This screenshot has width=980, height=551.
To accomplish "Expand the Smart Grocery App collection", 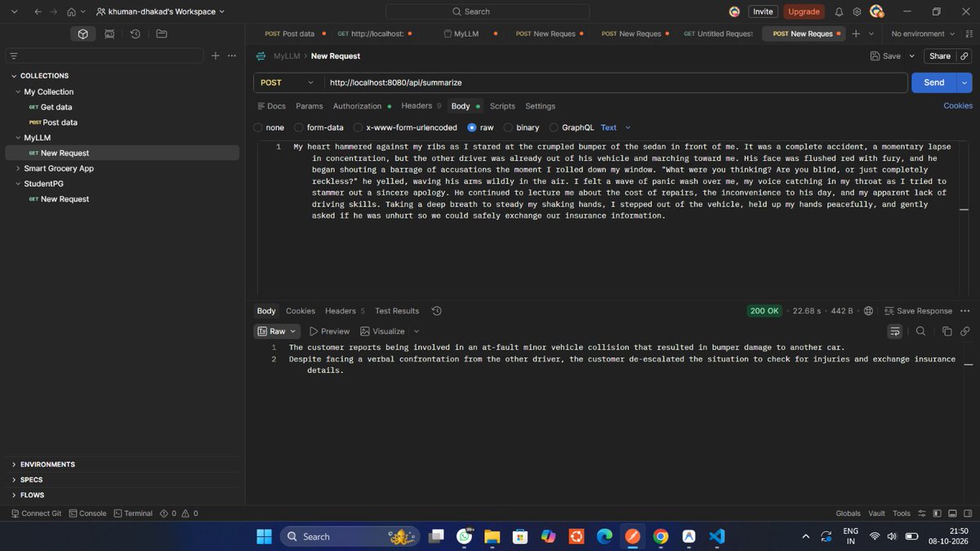I will (x=17, y=168).
